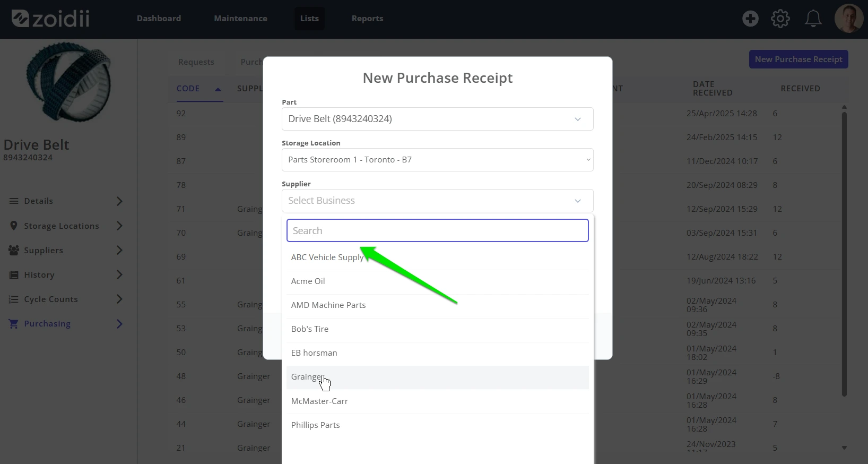Click the History icon in sidebar
Viewport: 868px width, 464px height.
pos(14,275)
